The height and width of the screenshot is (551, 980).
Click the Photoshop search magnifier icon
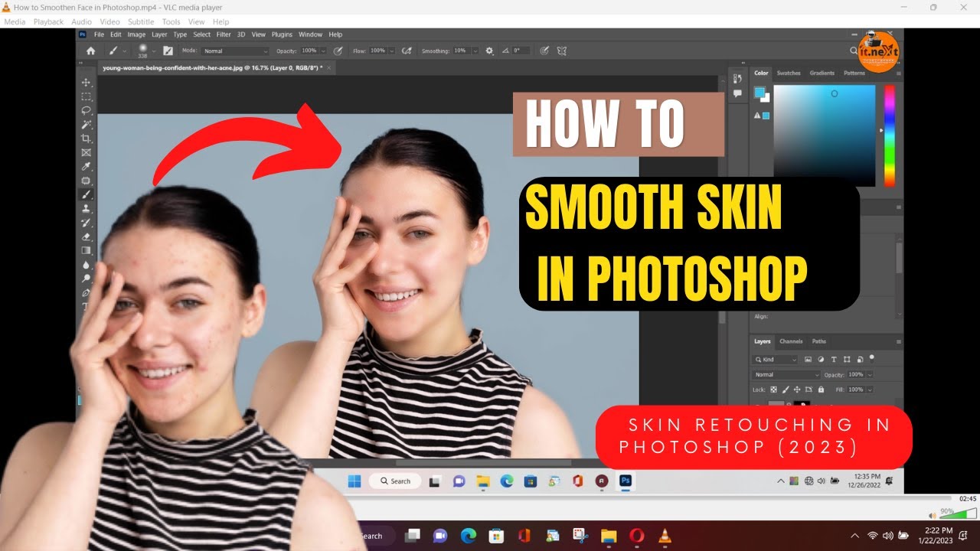[854, 51]
